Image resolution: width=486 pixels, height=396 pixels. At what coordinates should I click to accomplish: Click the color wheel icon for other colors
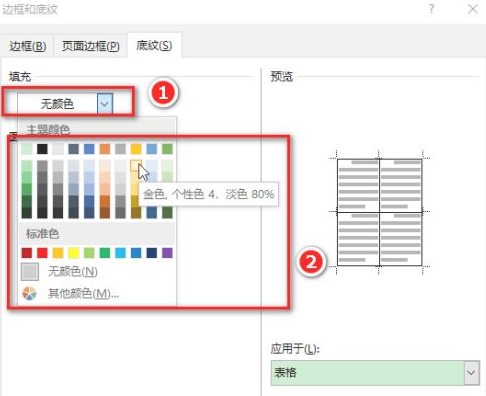(x=29, y=293)
